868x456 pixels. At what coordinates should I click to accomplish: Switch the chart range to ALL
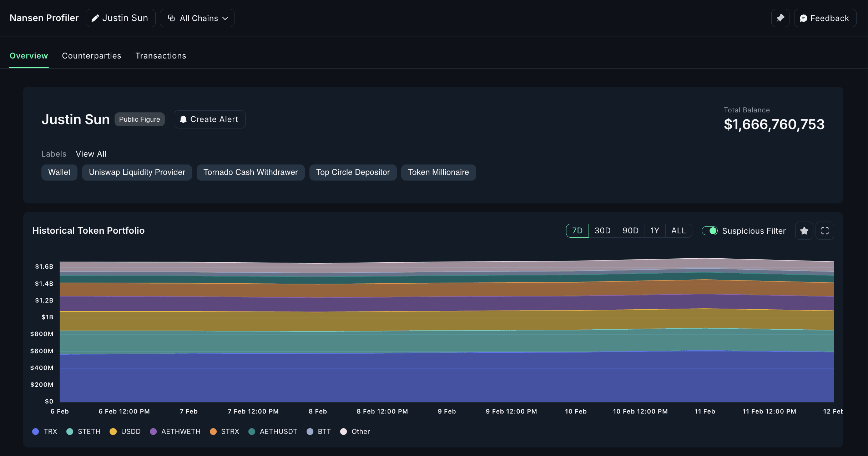[678, 231]
